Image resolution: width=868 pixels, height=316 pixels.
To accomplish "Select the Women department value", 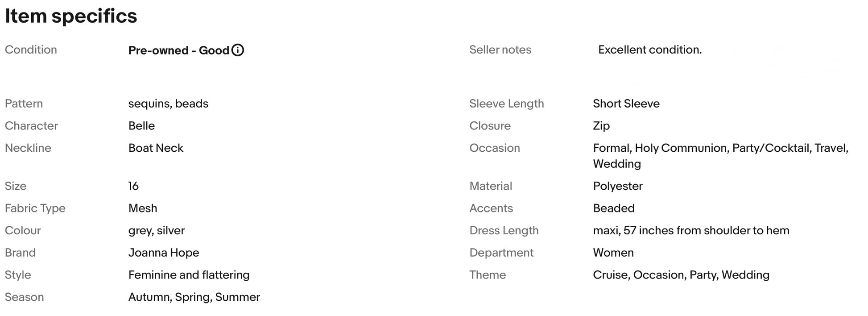I will (x=613, y=253).
